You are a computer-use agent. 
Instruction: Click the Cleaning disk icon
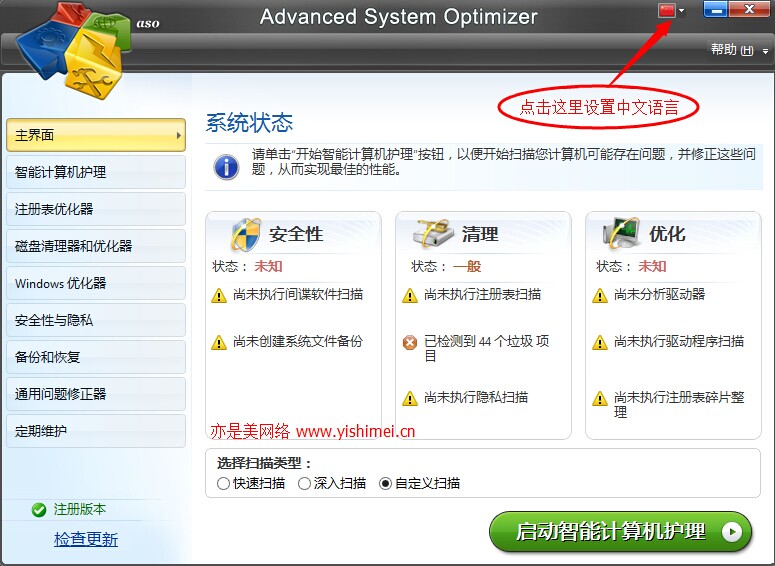tap(433, 233)
